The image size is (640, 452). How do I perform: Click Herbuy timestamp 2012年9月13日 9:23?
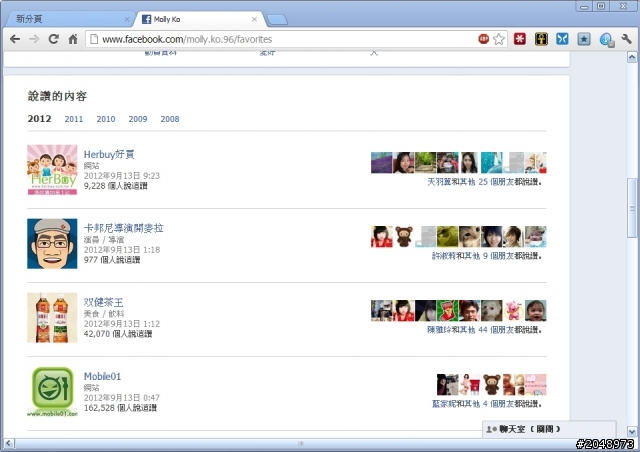tap(122, 176)
